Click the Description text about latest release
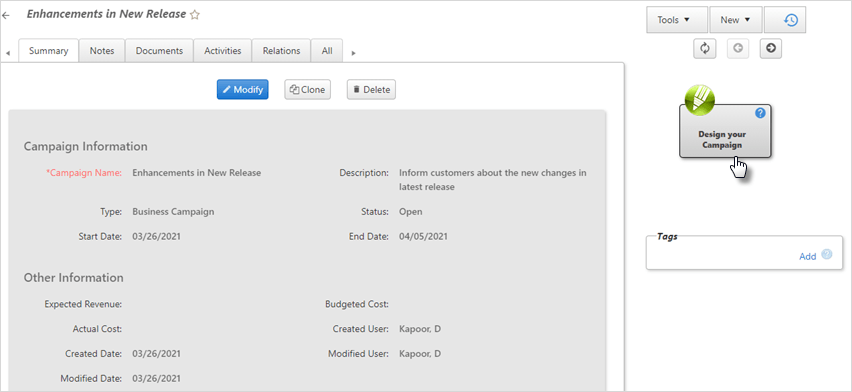The image size is (852, 392). tap(493, 180)
